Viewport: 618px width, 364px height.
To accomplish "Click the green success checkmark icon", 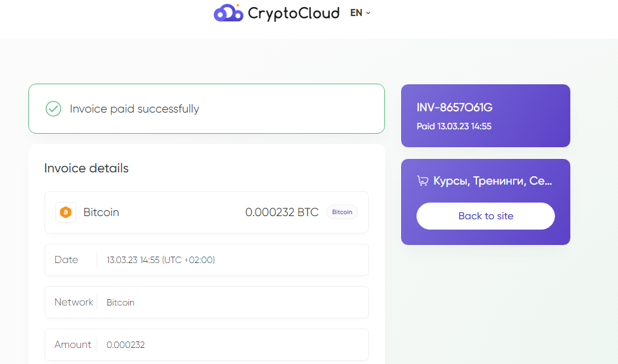I will (53, 109).
